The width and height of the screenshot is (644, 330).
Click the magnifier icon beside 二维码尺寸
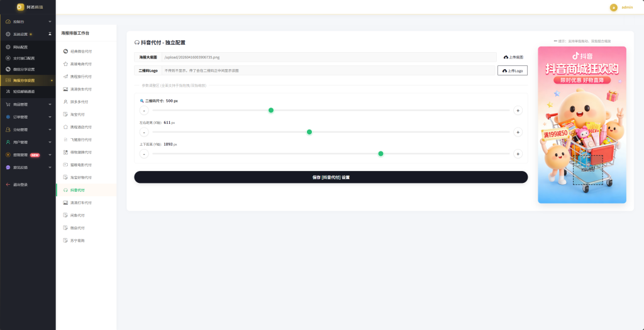[x=142, y=101]
